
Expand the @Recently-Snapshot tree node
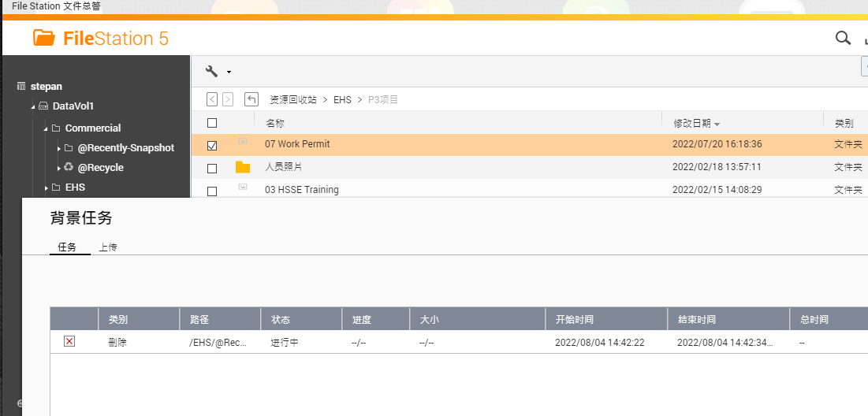coord(58,148)
